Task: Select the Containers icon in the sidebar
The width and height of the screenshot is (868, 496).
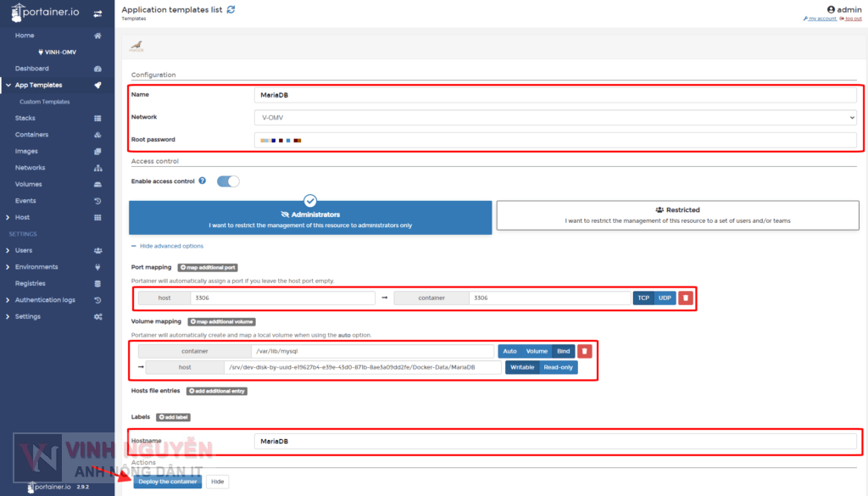Action: [97, 134]
